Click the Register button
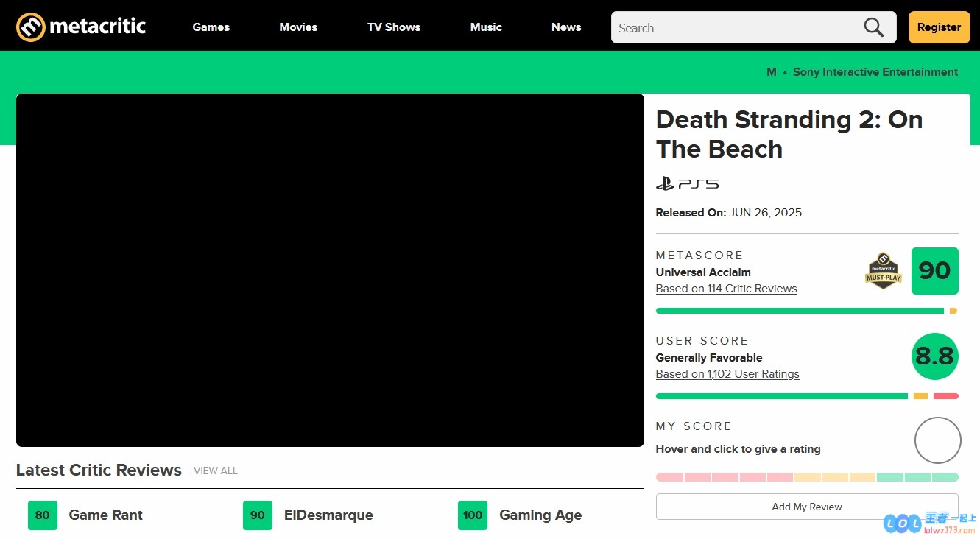The height and width of the screenshot is (539, 980). pos(939,27)
